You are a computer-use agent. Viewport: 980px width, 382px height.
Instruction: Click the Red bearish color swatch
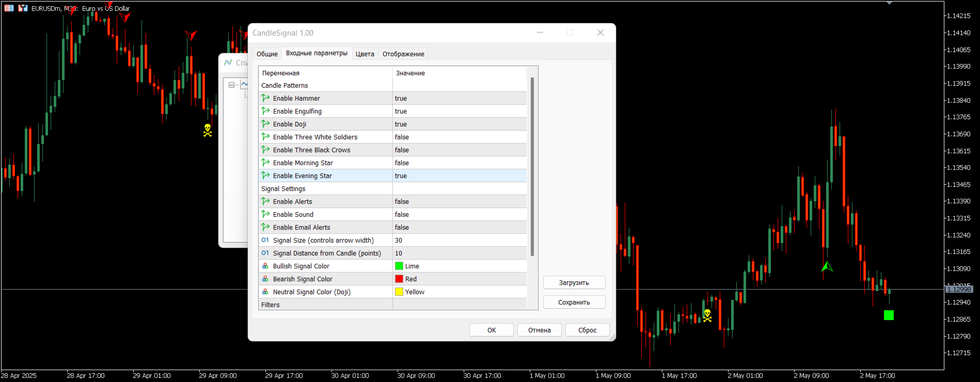tap(399, 279)
